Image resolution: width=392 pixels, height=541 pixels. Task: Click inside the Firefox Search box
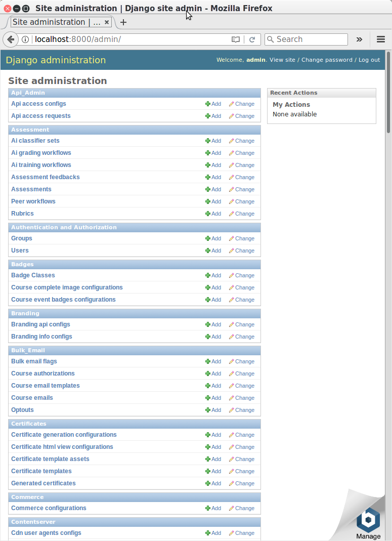pyautogui.click(x=306, y=39)
